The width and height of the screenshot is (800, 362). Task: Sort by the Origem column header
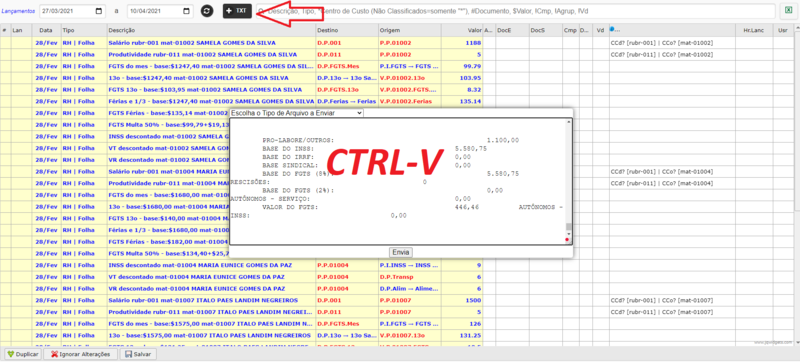click(x=410, y=31)
